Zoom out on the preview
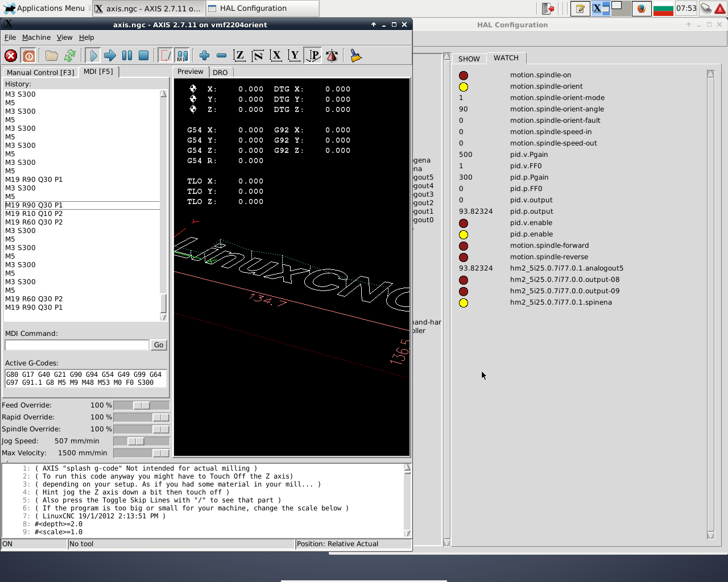Image resolution: width=728 pixels, height=582 pixels. tap(222, 56)
